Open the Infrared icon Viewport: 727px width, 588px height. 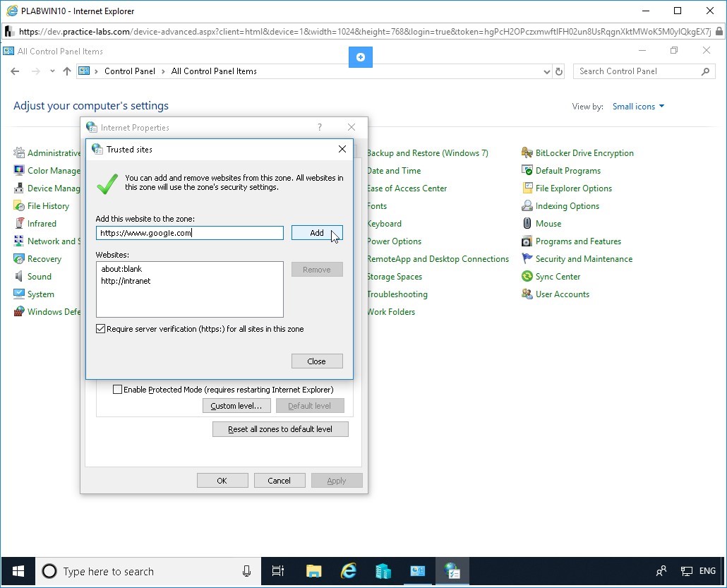pyautogui.click(x=19, y=224)
